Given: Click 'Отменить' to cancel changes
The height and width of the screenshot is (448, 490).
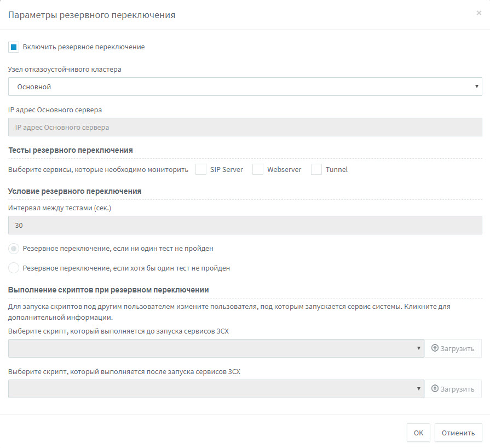Looking at the screenshot, I should pyautogui.click(x=458, y=433).
